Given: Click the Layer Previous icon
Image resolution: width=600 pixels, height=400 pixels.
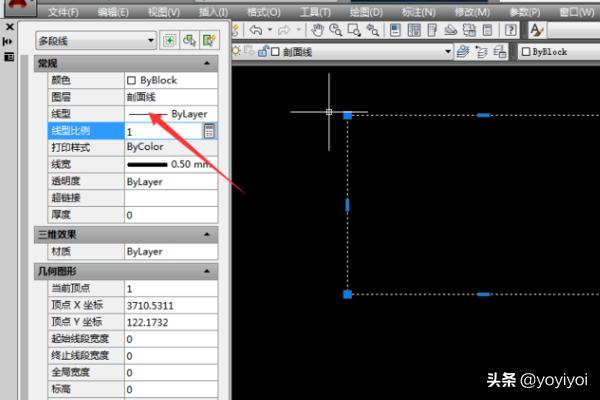Looking at the screenshot, I should [481, 52].
